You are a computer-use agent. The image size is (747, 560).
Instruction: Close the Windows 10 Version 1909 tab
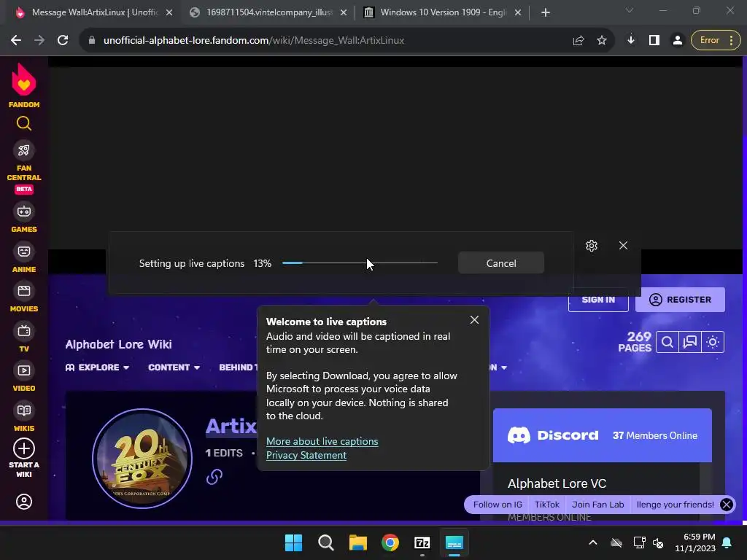click(518, 13)
